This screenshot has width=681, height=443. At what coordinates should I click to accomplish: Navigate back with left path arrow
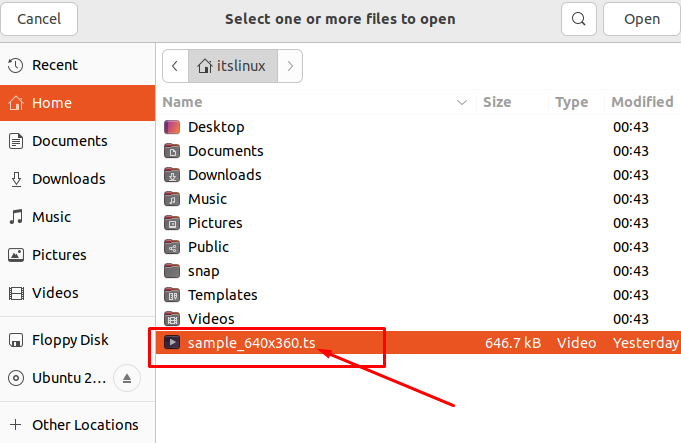point(175,66)
